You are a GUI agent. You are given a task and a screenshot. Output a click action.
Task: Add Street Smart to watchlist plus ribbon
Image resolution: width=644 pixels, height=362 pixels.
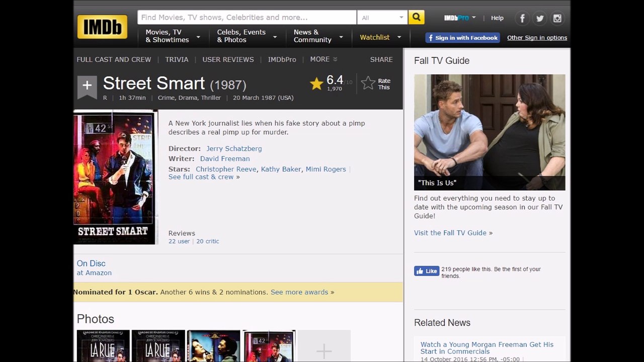87,86
